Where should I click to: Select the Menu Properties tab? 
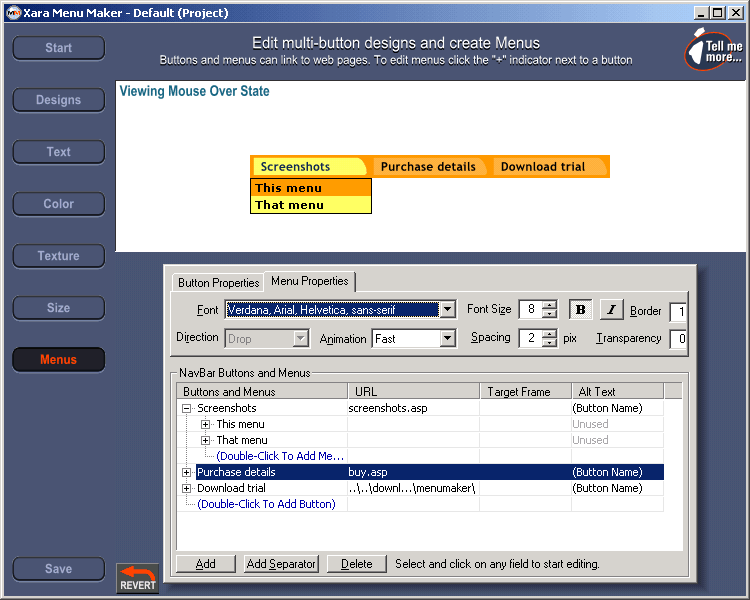309,282
